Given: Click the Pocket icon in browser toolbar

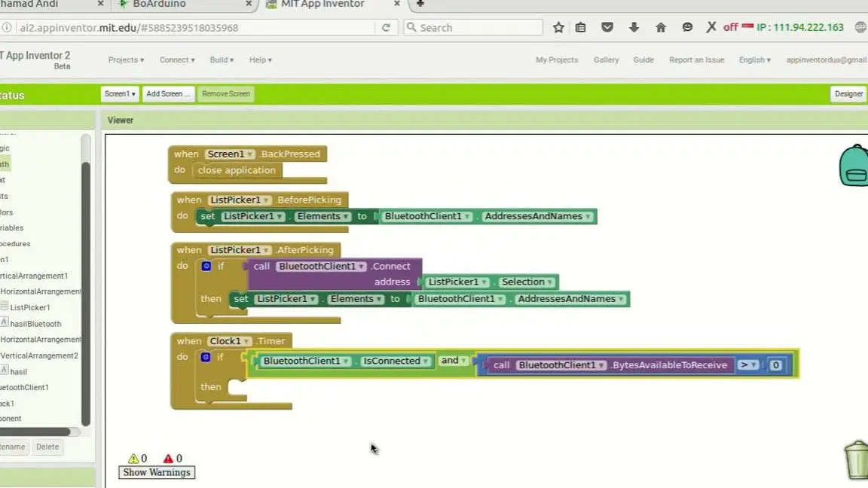Looking at the screenshot, I should coord(607,27).
